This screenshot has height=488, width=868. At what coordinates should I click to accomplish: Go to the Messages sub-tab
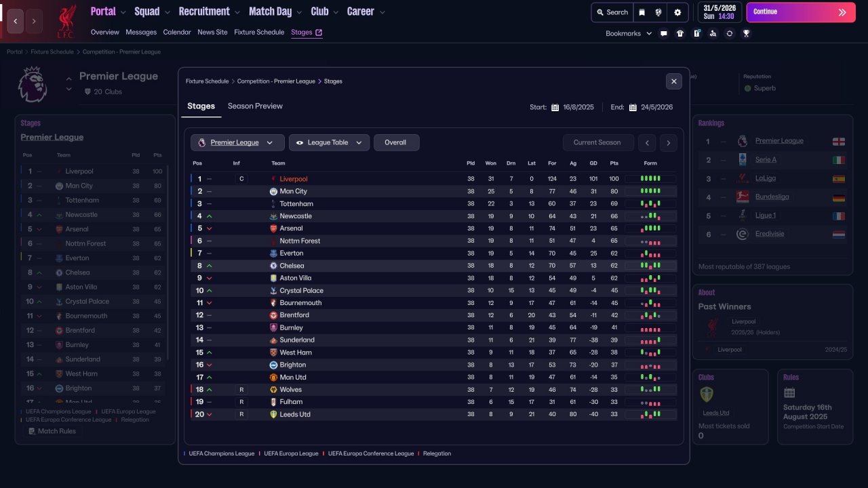[x=141, y=32]
